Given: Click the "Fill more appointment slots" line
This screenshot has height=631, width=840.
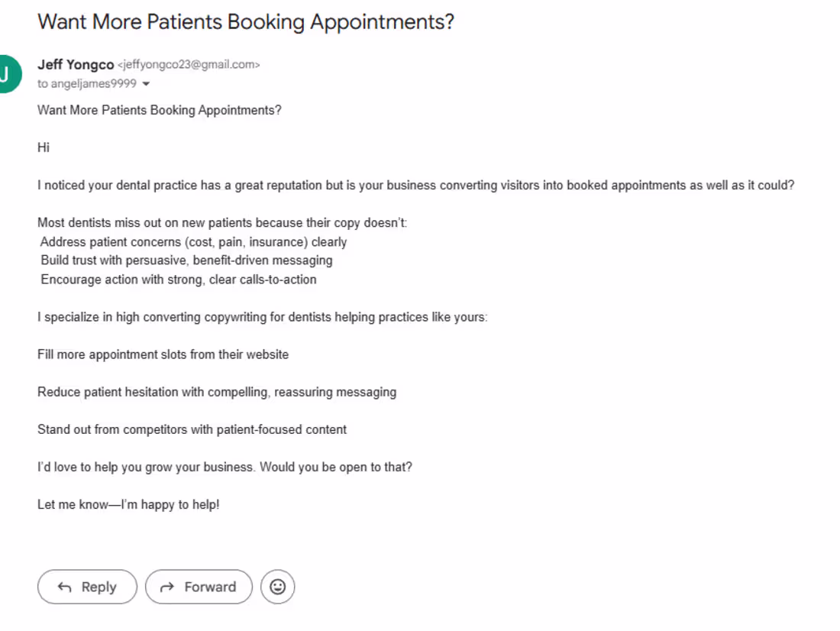Looking at the screenshot, I should click(163, 354).
